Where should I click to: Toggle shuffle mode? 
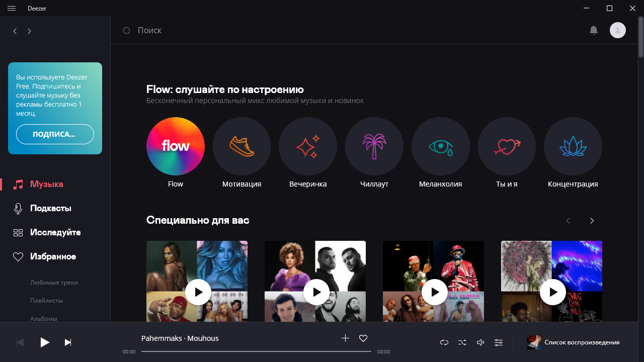point(462,342)
